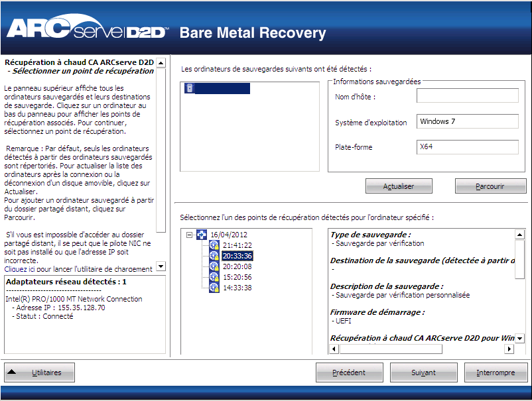
Task: Select the 21:41:22 recovery point
Action: pyautogui.click(x=237, y=245)
